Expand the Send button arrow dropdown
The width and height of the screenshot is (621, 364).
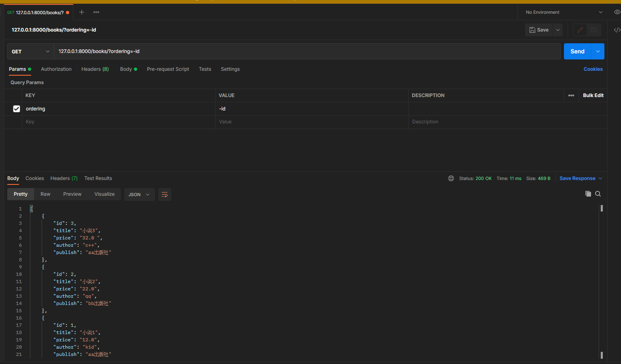598,51
